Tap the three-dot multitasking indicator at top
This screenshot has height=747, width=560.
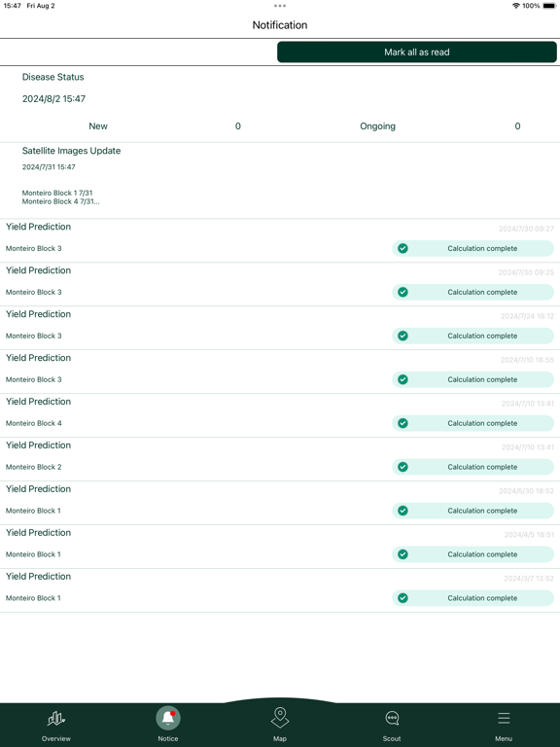click(x=280, y=6)
